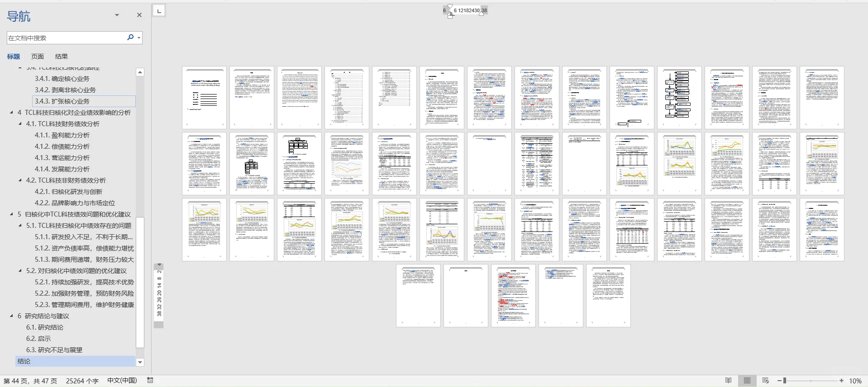This screenshot has height=387, width=868.
Task: Click heading text 6 研究结论与建议
Action: pyautogui.click(x=43, y=316)
